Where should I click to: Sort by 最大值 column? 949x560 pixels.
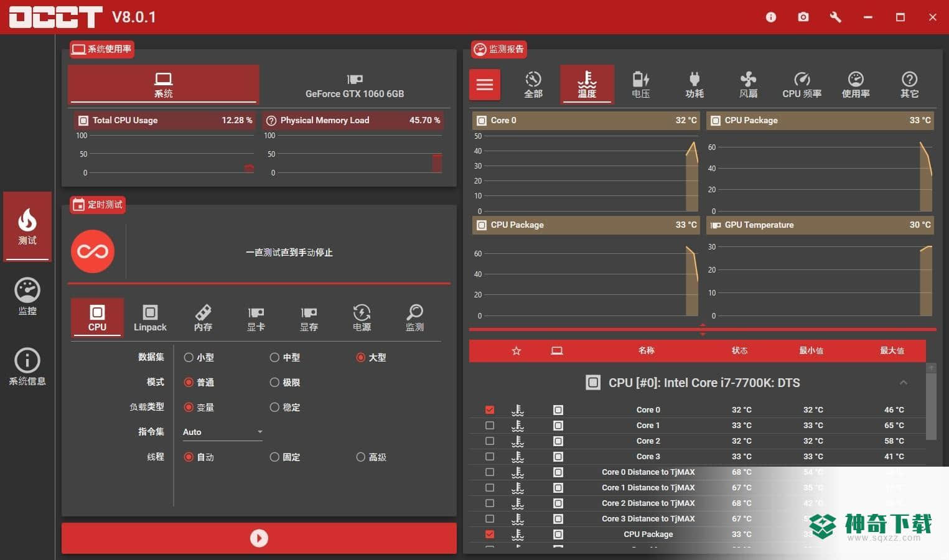[892, 350]
